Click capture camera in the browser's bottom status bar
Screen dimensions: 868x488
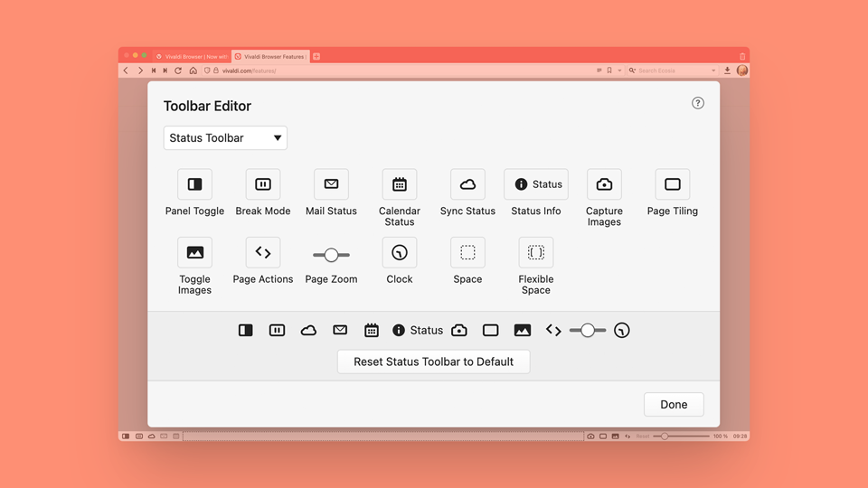(x=590, y=436)
